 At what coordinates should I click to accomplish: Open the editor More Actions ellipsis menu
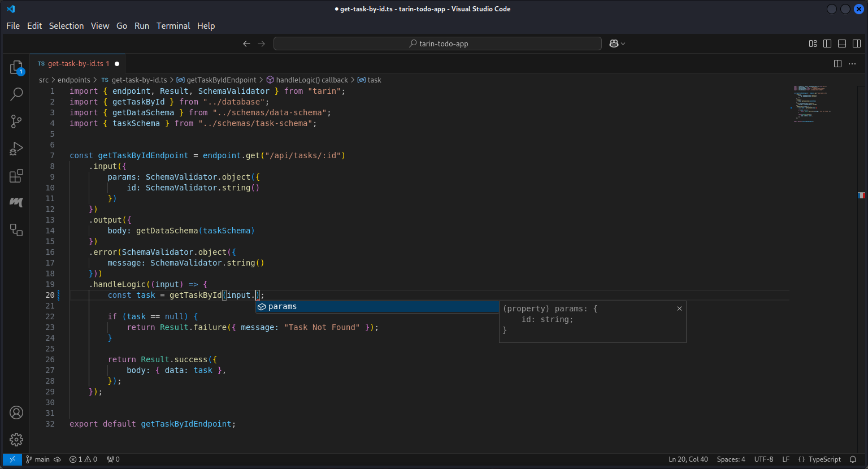852,64
